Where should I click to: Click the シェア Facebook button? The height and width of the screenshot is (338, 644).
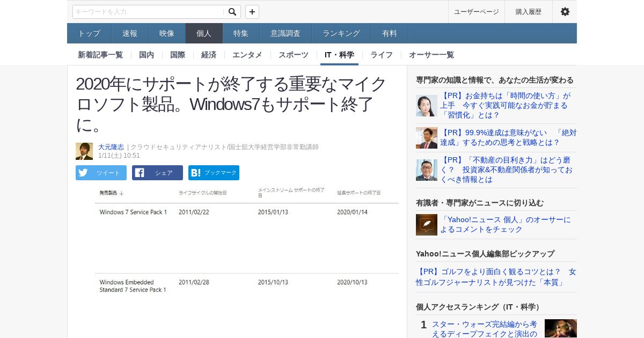coord(157,173)
